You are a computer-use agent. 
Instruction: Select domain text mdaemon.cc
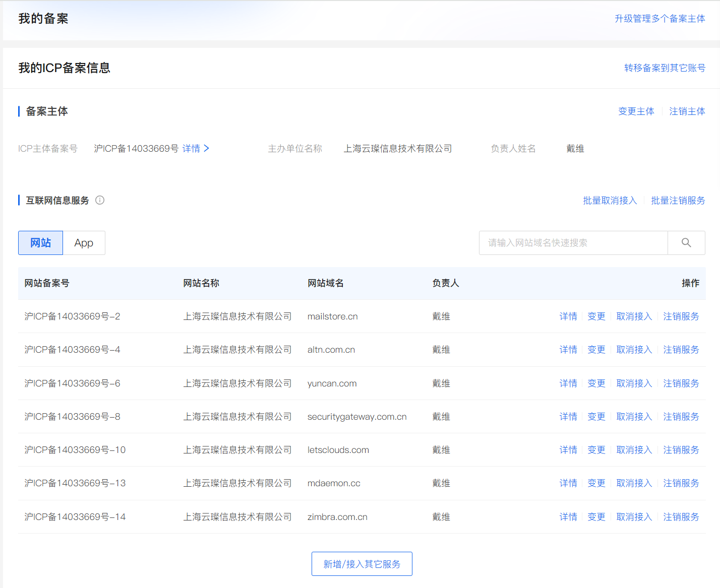tap(334, 483)
